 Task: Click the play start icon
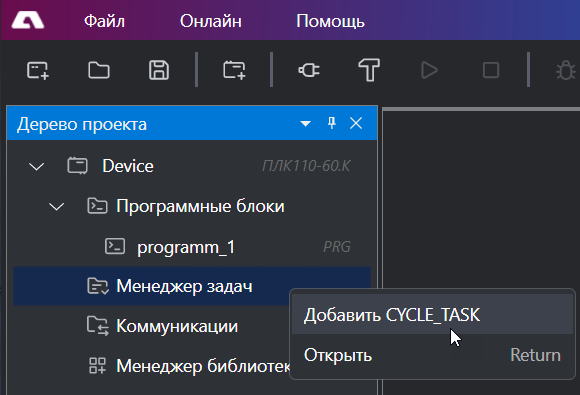(x=429, y=70)
